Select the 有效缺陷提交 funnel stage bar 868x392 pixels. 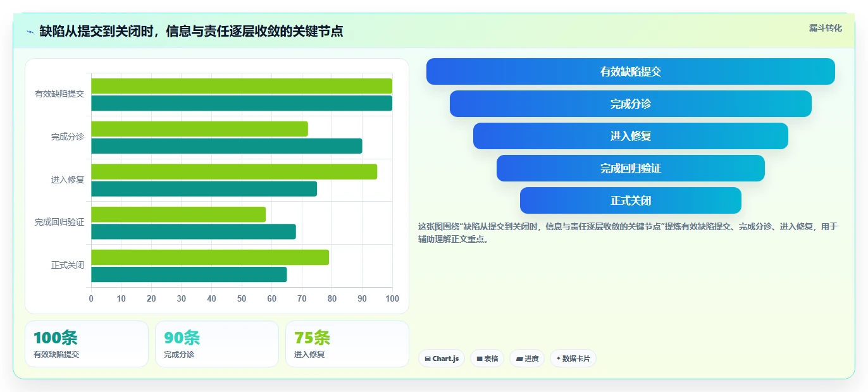(631, 71)
